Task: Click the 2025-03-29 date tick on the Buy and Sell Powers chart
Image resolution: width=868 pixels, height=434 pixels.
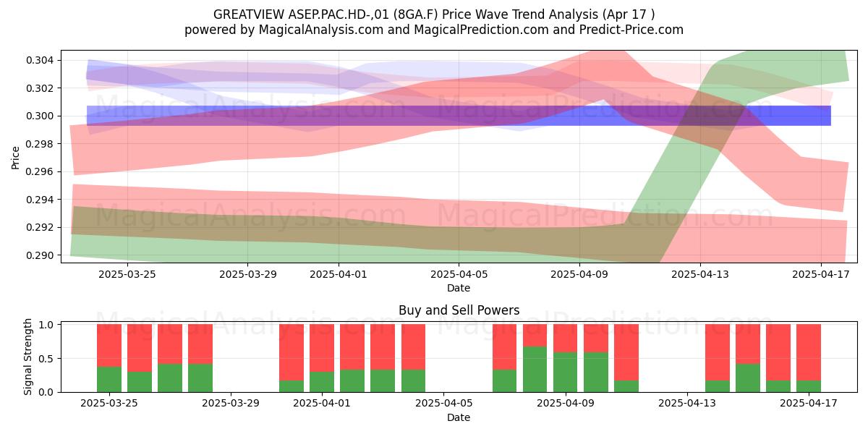Action: point(231,404)
